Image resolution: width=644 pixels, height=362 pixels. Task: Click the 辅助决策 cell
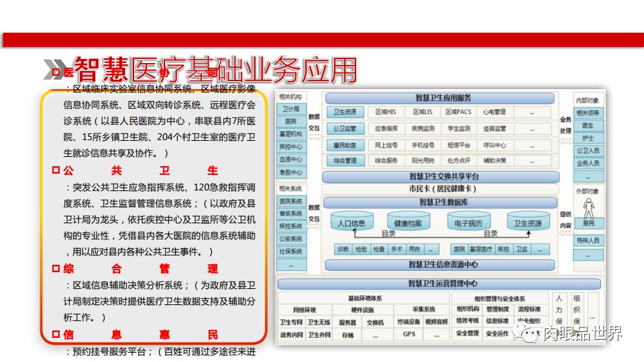(494, 160)
